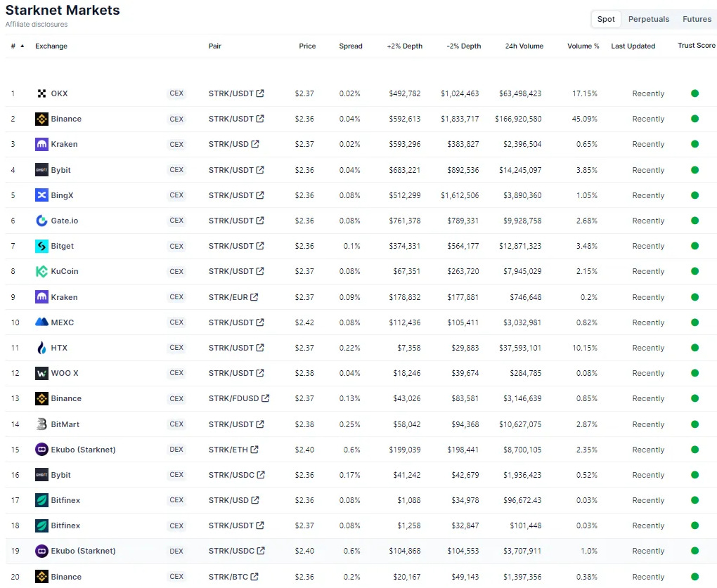Open the Affiliate disclosures link

37,24
